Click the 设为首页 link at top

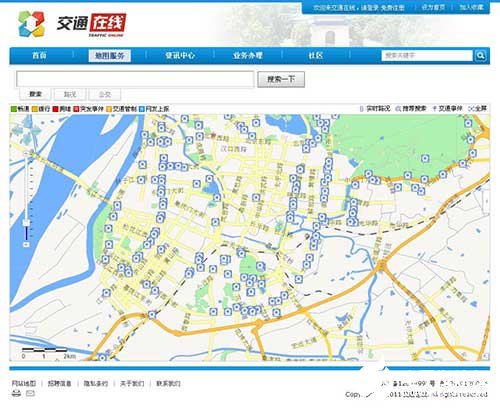(433, 7)
